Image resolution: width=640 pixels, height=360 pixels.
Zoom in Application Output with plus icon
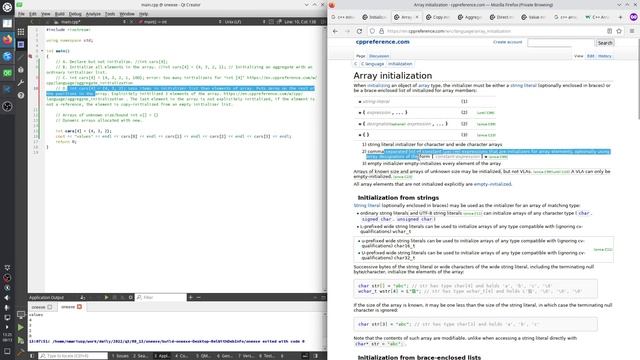191,298
